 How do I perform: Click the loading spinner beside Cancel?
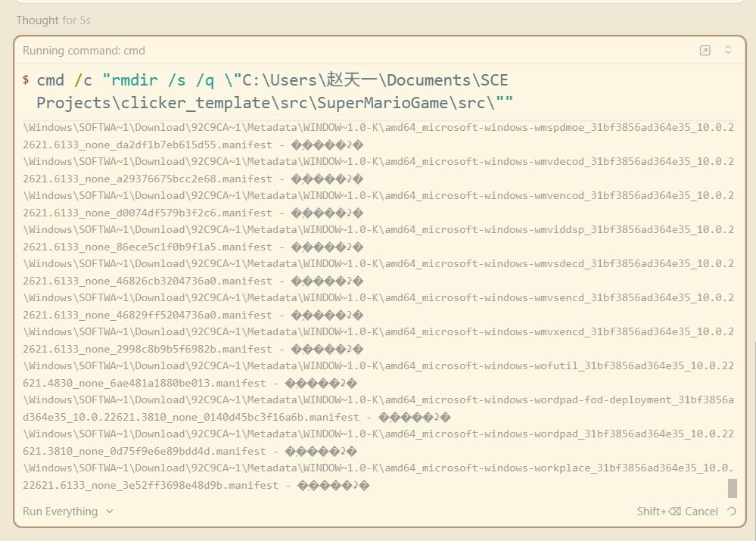[731, 511]
